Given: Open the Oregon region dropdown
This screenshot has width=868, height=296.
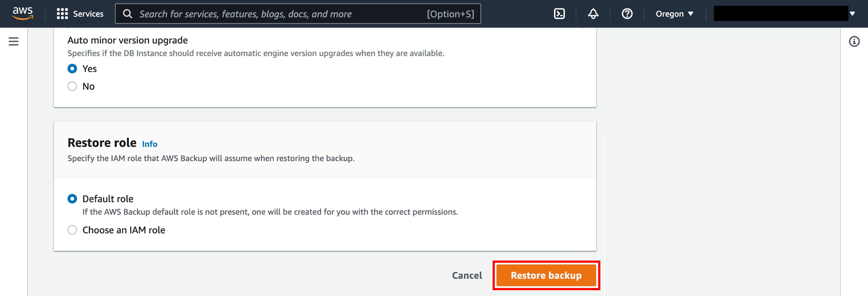Looking at the screenshot, I should [674, 14].
